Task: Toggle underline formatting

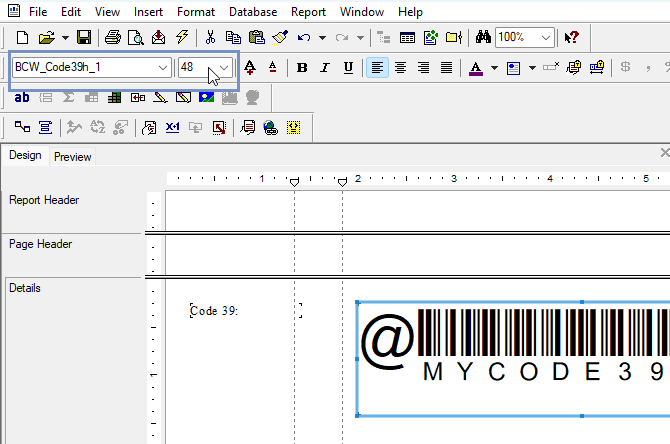Action: [348, 68]
